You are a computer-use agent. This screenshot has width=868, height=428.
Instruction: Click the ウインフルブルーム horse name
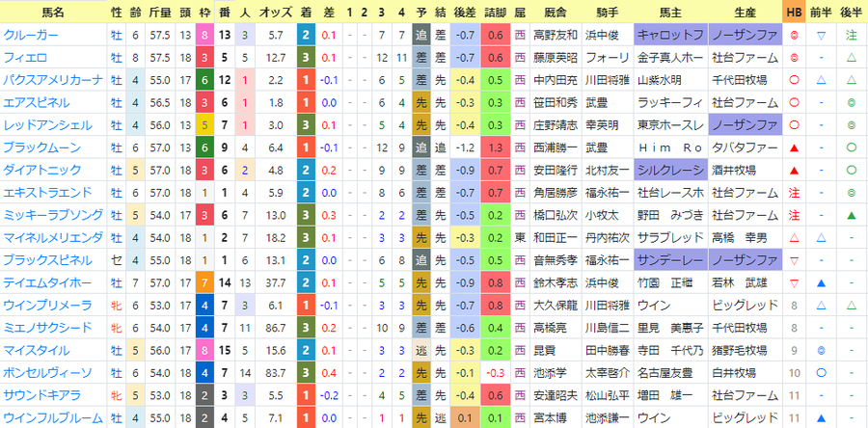point(53,418)
